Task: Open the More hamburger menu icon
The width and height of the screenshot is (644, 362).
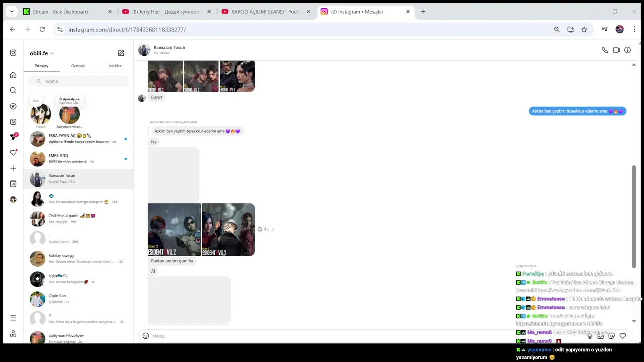Action: click(x=13, y=318)
